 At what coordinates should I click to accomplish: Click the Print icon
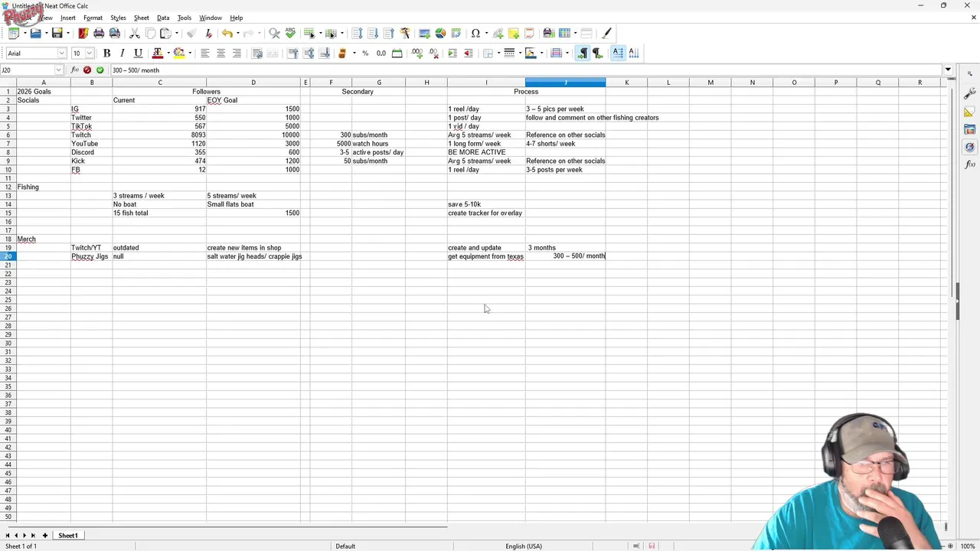pos(99,33)
